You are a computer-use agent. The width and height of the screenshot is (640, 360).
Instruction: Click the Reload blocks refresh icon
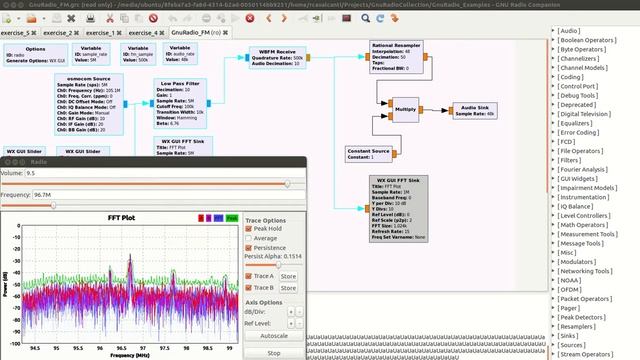(380, 18)
